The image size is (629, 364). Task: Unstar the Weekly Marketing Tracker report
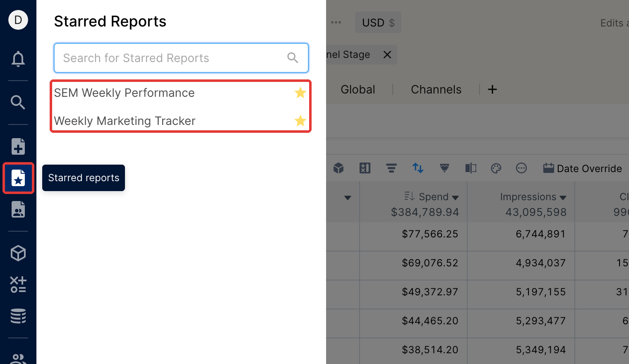300,121
